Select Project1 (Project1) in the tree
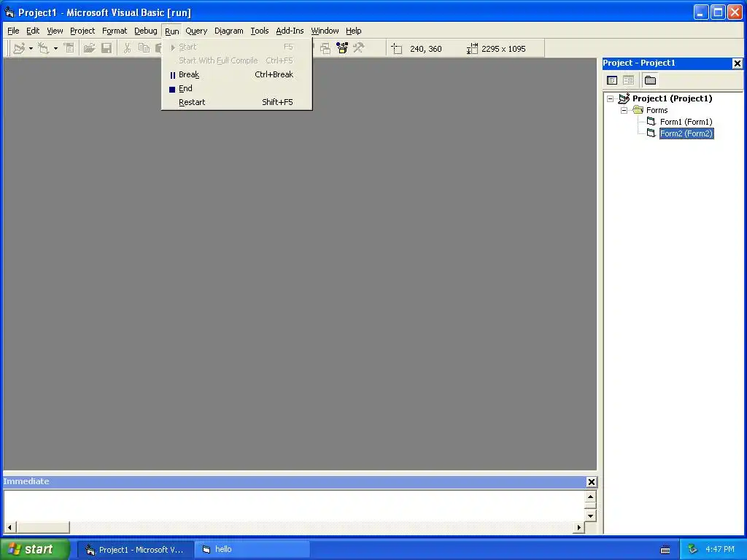The image size is (747, 560). point(672,98)
